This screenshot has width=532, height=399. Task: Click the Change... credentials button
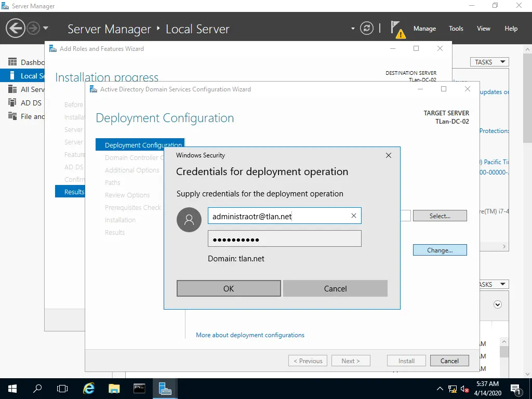point(440,250)
